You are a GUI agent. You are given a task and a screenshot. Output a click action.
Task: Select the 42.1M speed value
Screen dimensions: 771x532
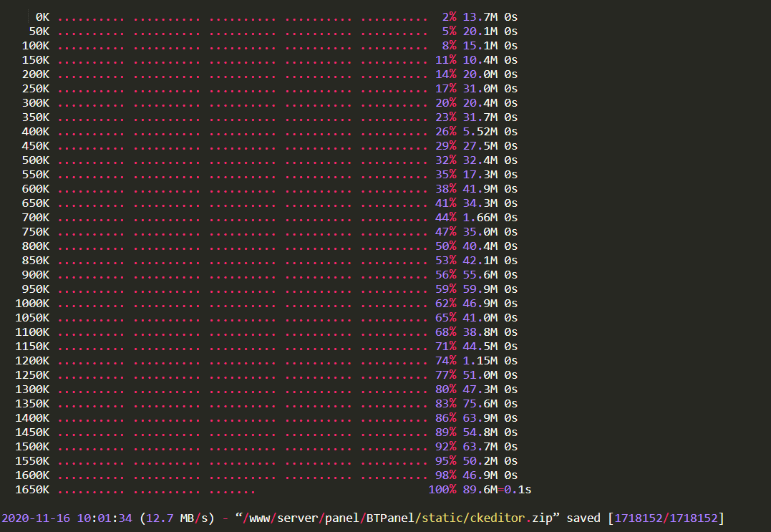pyautogui.click(x=480, y=261)
